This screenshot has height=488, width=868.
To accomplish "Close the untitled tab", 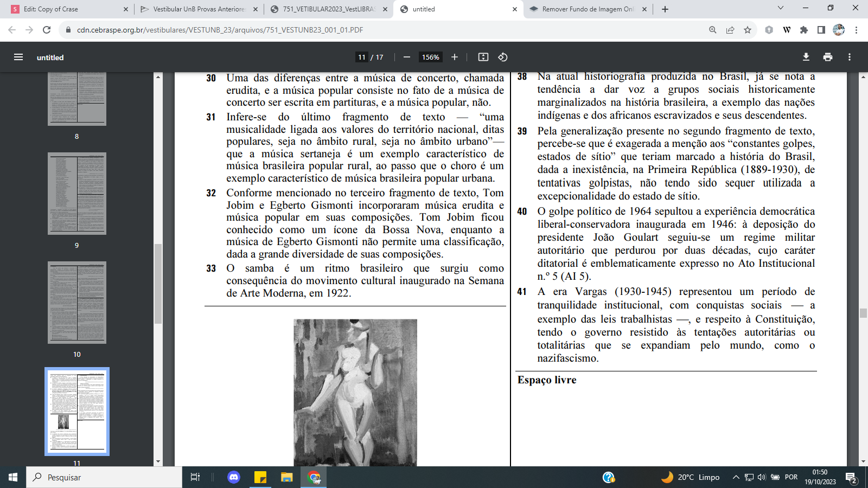I will pos(515,9).
